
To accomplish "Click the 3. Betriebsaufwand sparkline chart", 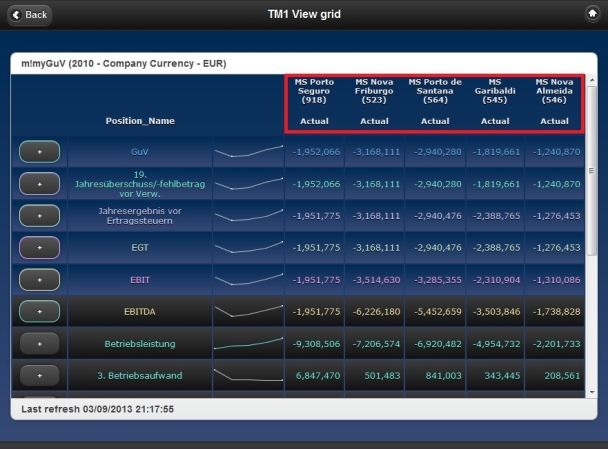I will [249, 375].
